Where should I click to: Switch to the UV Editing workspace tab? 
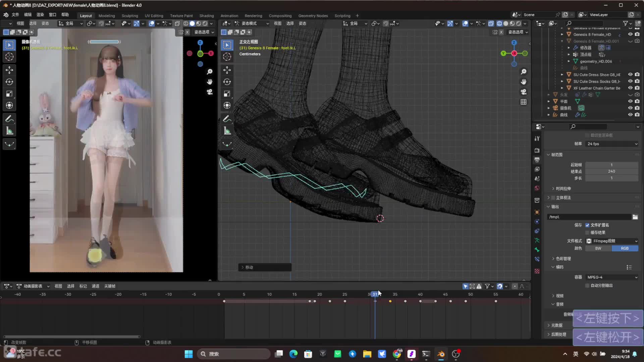154,16
